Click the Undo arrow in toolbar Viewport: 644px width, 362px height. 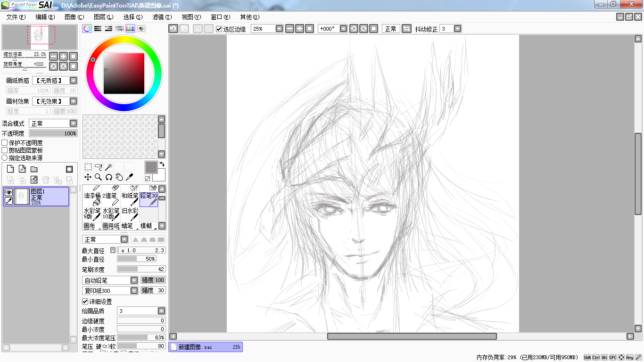coord(173,29)
